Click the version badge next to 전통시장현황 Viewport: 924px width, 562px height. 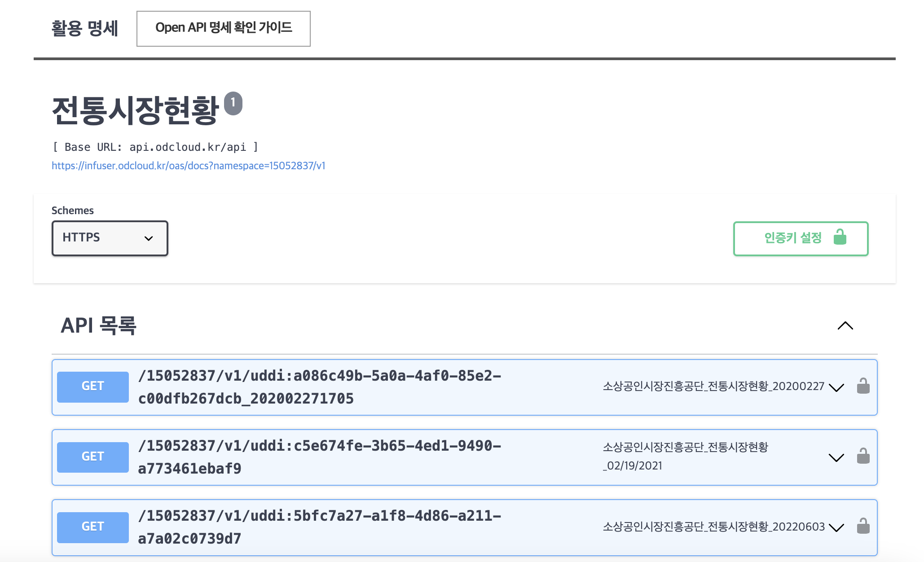point(233,103)
